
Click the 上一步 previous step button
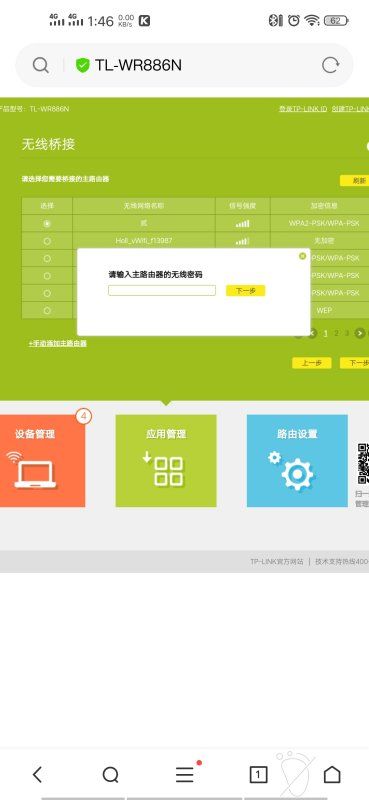coord(312,363)
